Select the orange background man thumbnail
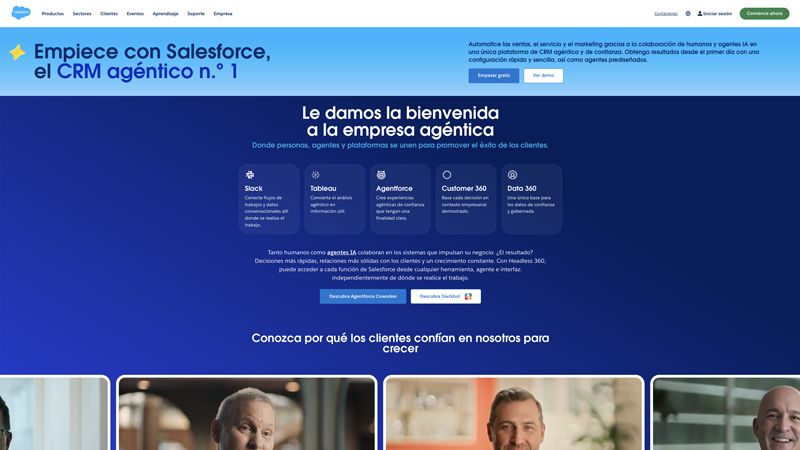Image resolution: width=800 pixels, height=450 pixels. coord(514,413)
